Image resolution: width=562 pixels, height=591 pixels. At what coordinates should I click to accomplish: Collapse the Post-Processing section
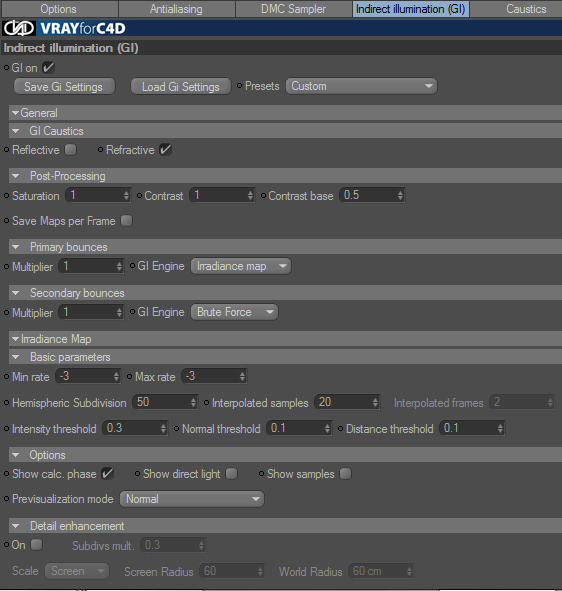pos(15,176)
